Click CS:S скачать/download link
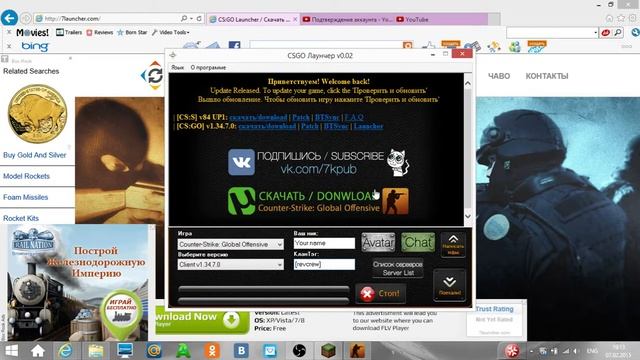 click(258, 118)
